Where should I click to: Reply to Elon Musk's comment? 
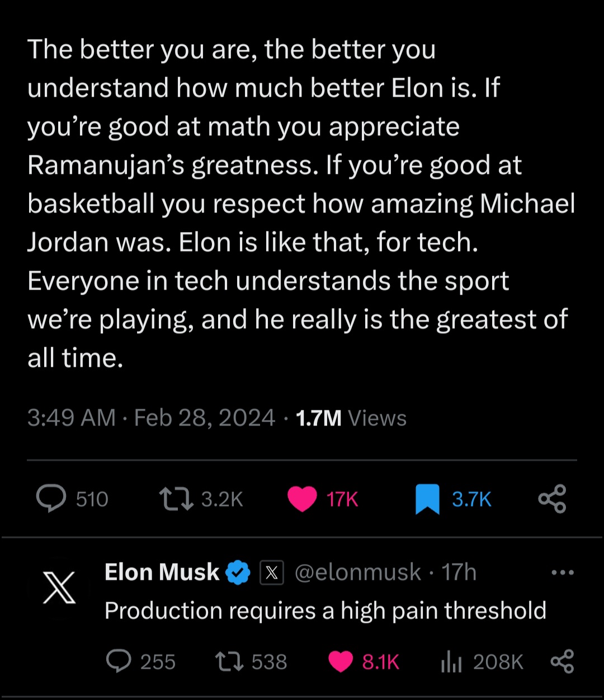tap(119, 662)
